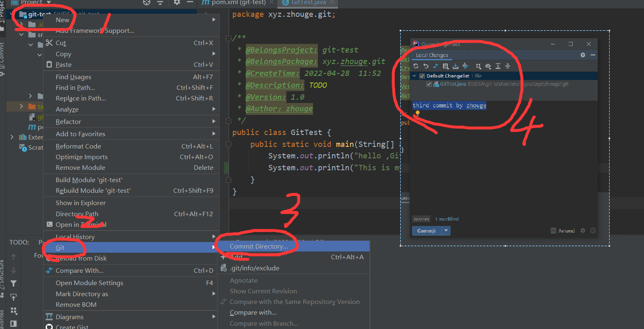Viewport: 644px width, 329px height.
Task: Select Commit Directory... in Git submenu
Action: coord(293,246)
